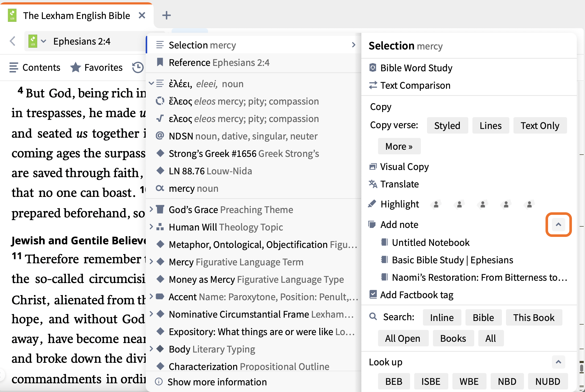The width and height of the screenshot is (585, 392).
Task: Select Reference Ephesians 2:4 bookmark entry
Action: click(253, 63)
